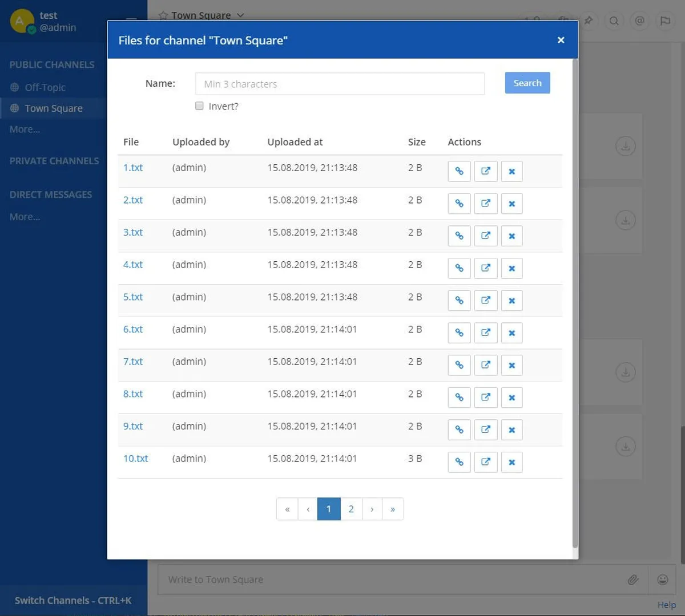Toggle the Invert? checkbox
This screenshot has width=685, height=616.
point(199,106)
